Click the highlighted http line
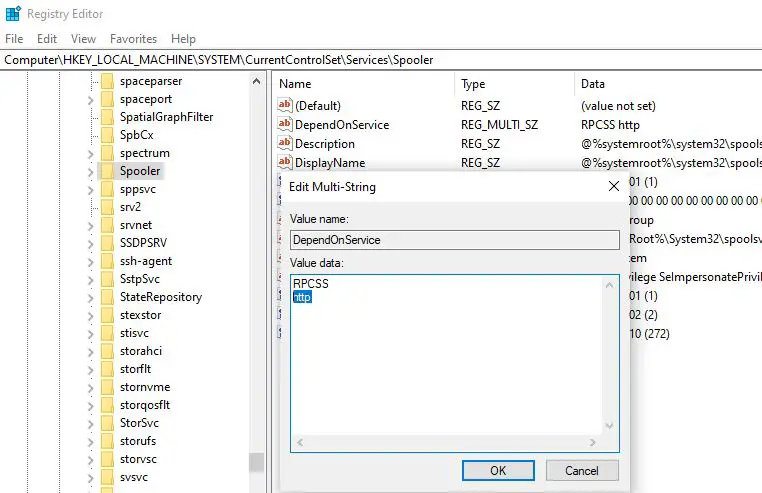 point(302,297)
